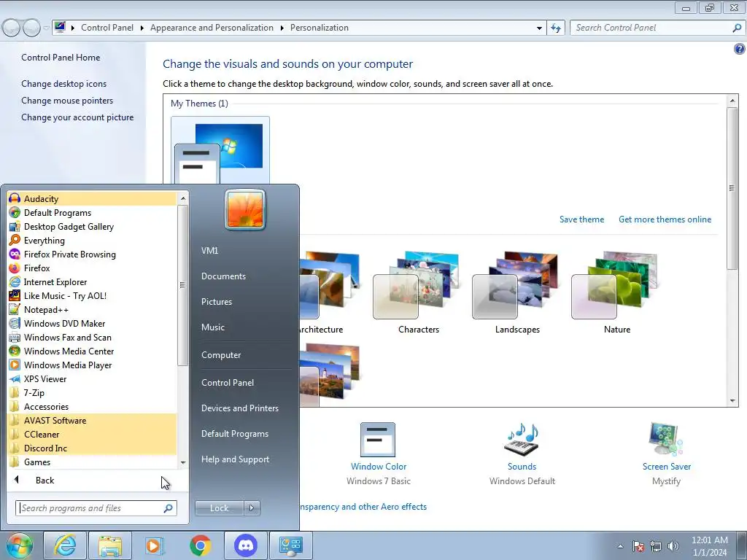This screenshot has height=560, width=747.
Task: Select the current theme under My Themes
Action: 220,150
